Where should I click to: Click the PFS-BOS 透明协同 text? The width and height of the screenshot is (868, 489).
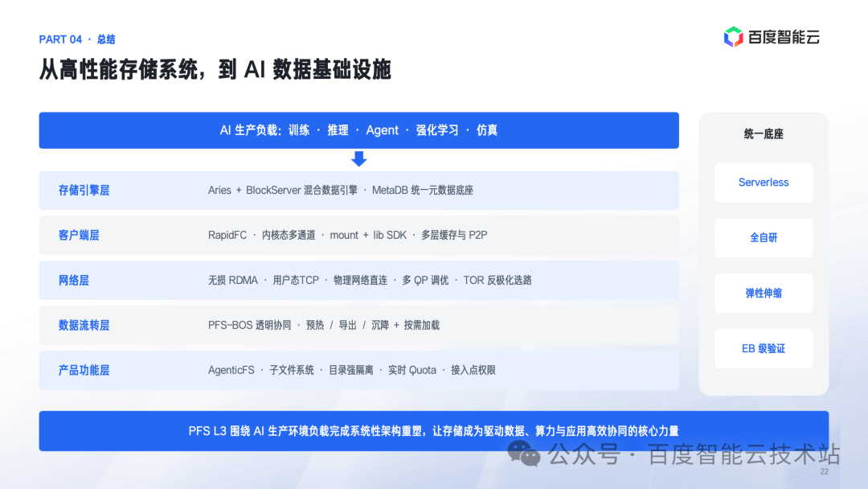(x=250, y=325)
